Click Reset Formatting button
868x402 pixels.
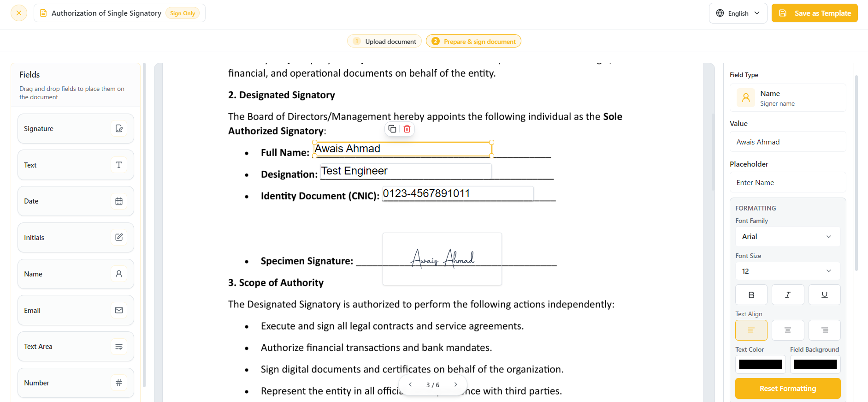coord(788,389)
